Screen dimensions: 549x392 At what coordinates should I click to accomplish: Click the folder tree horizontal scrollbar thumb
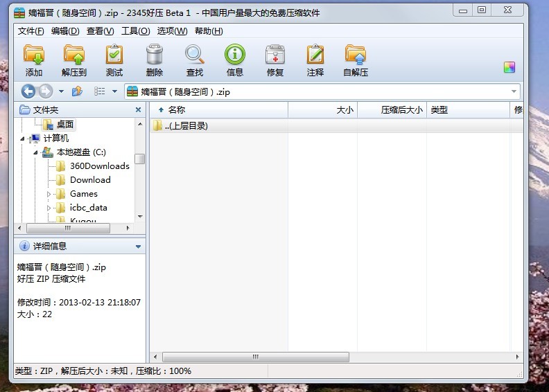pyautogui.click(x=68, y=228)
